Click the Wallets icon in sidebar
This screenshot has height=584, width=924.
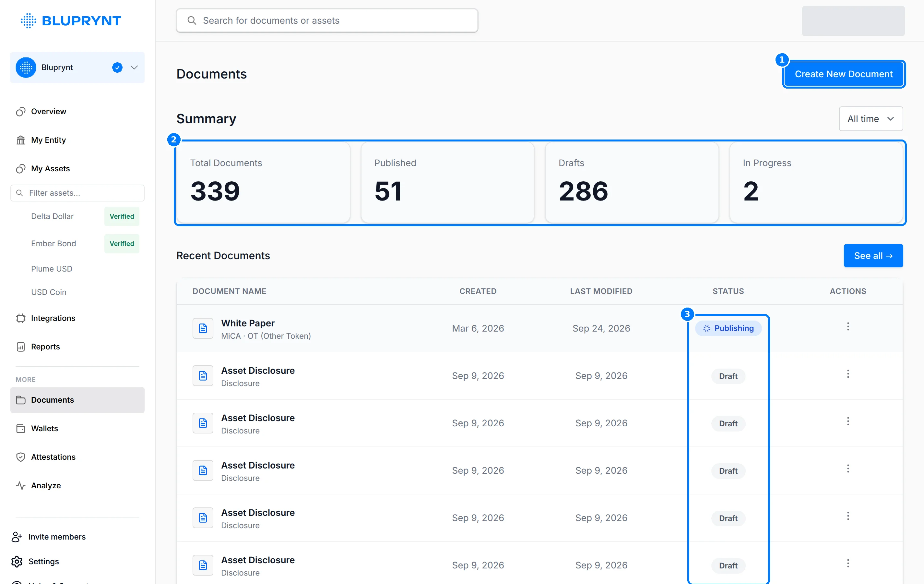[21, 429]
